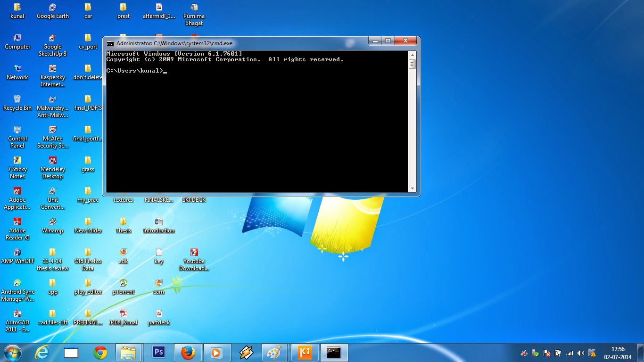Select the AMP WinOFF shortcut

[17, 256]
